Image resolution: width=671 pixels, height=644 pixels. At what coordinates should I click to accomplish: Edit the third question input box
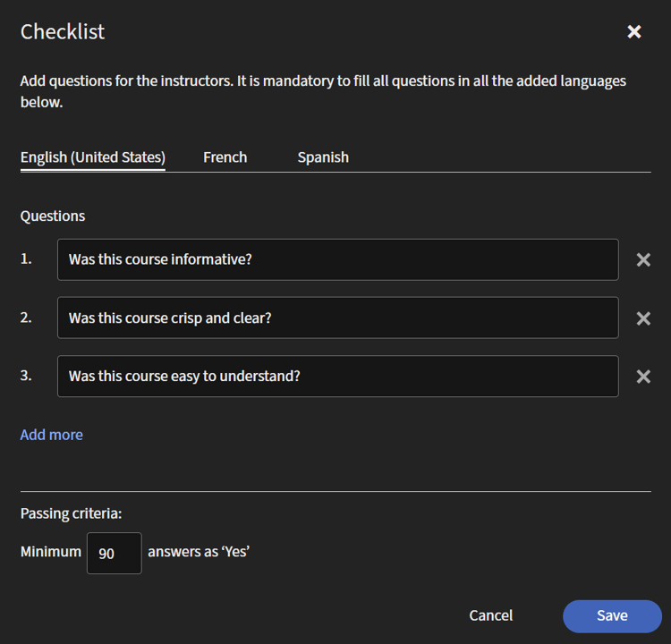coord(337,377)
